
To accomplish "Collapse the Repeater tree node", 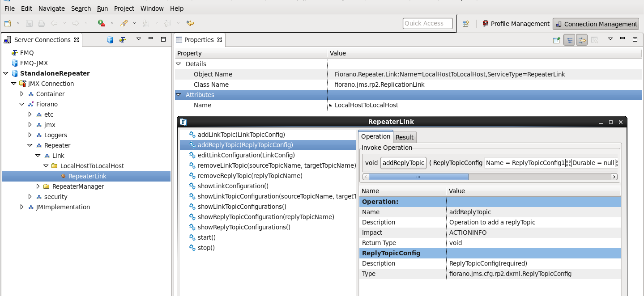I will pos(30,145).
